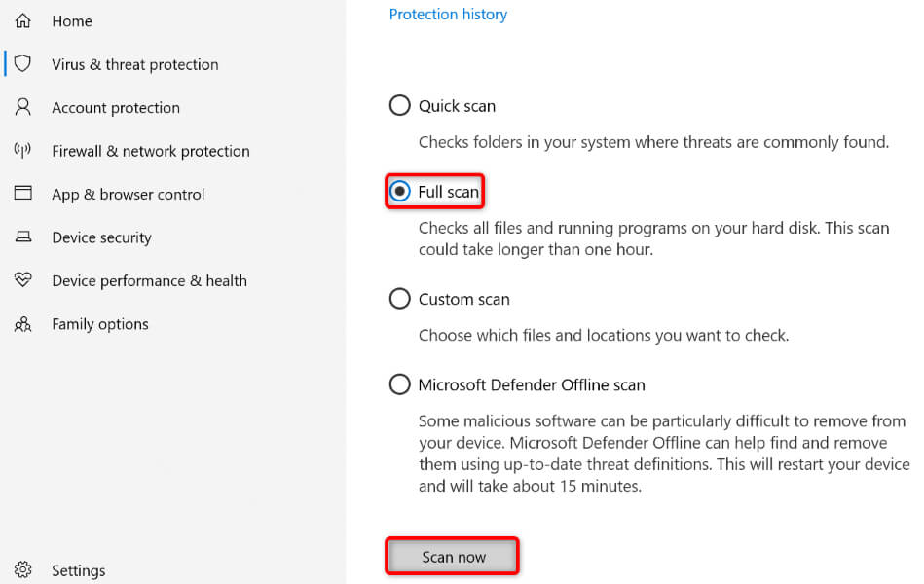Select the Full scan radio button
Screen dimensions: 924x584
[399, 192]
